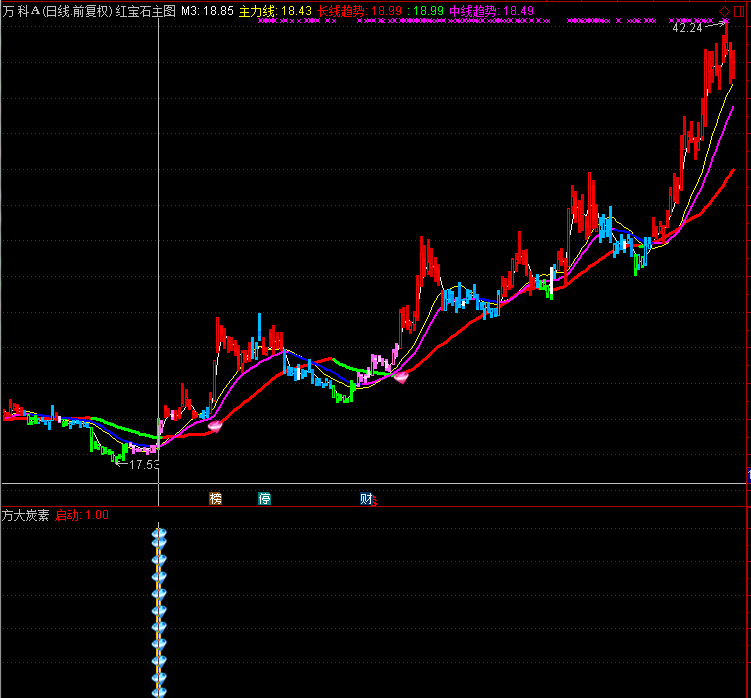Click the first pink buy-signal marker on trend line
This screenshot has height=698, width=751.
pyautogui.click(x=213, y=426)
